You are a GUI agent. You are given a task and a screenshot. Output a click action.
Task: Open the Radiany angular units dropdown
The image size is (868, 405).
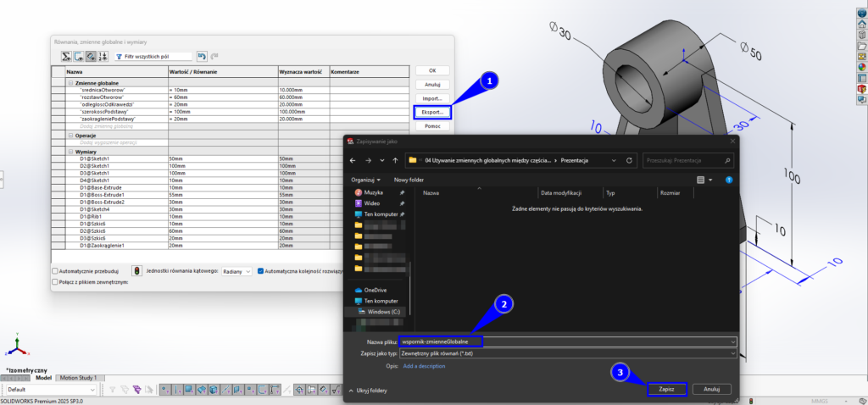click(x=236, y=271)
